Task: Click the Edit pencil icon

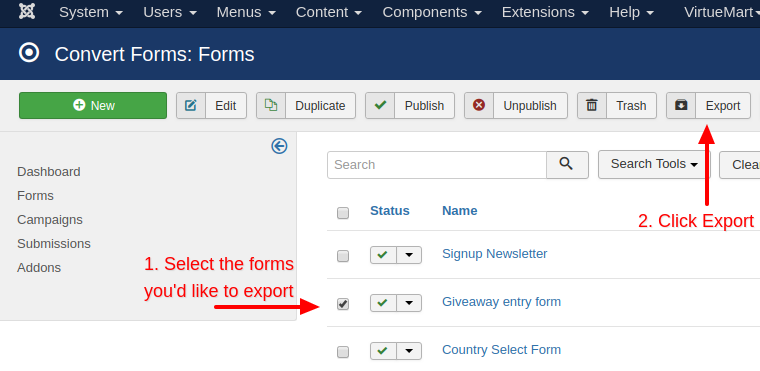Action: pyautogui.click(x=191, y=105)
